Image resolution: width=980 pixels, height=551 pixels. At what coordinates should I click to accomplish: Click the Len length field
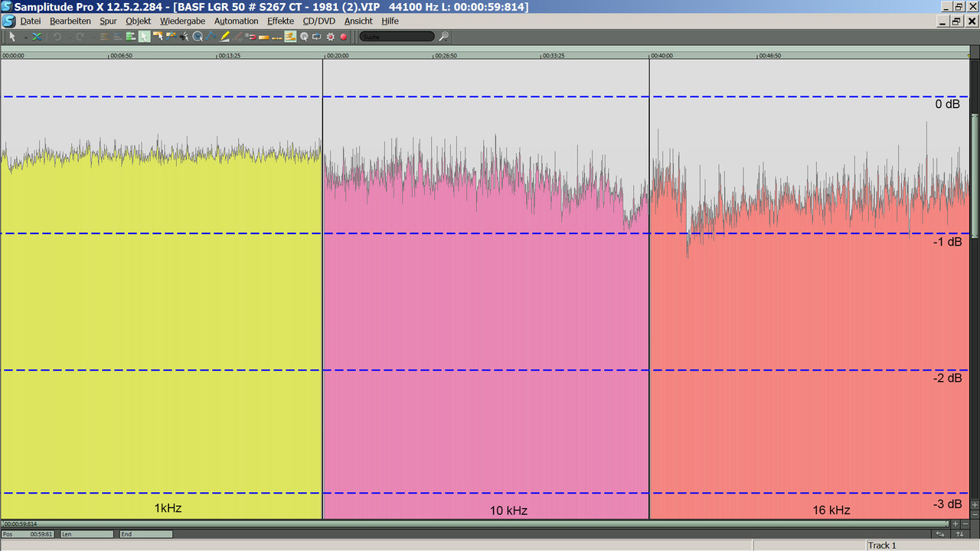click(87, 534)
